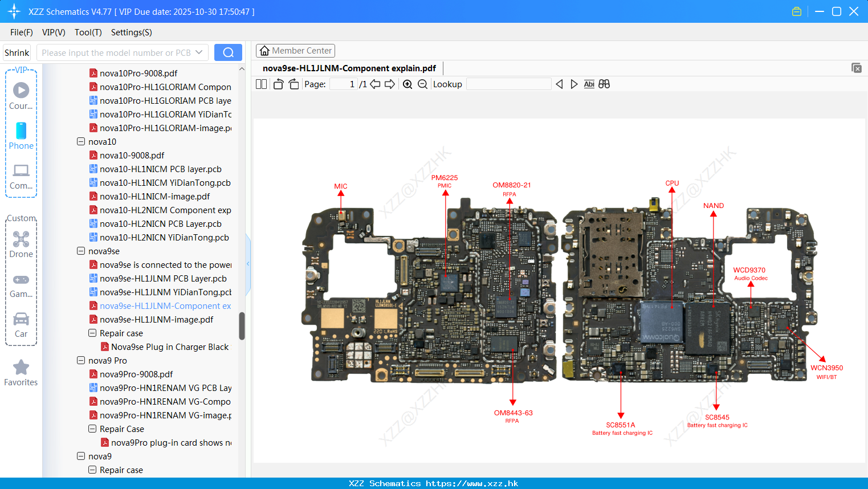Collapse Repair case under nova9
The height and width of the screenshot is (489, 868).
point(92,470)
